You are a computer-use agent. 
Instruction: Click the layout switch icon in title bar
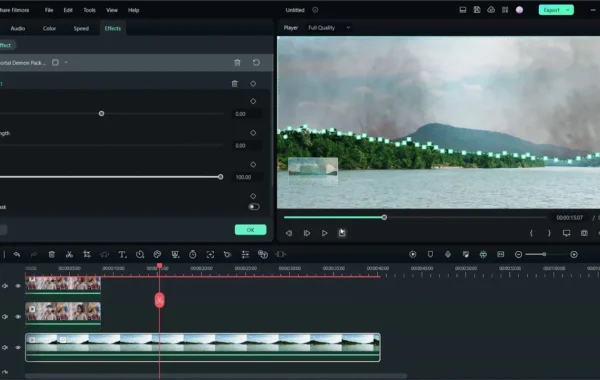click(x=463, y=10)
